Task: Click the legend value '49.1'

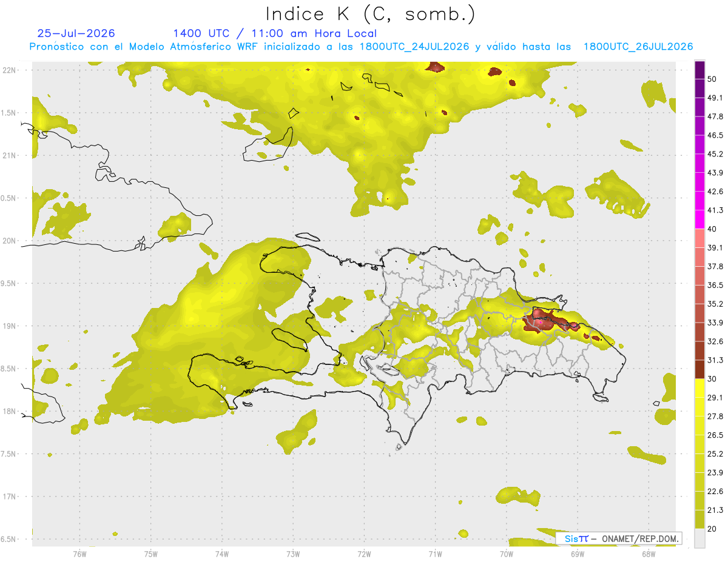Action: pos(715,98)
